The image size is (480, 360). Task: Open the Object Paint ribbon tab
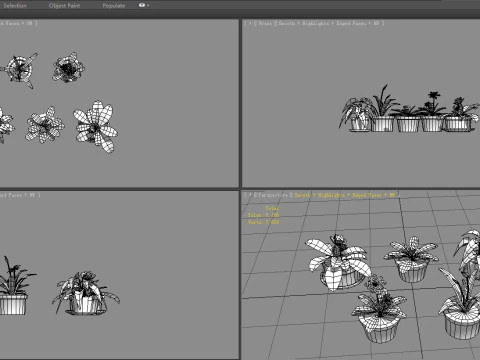click(64, 6)
